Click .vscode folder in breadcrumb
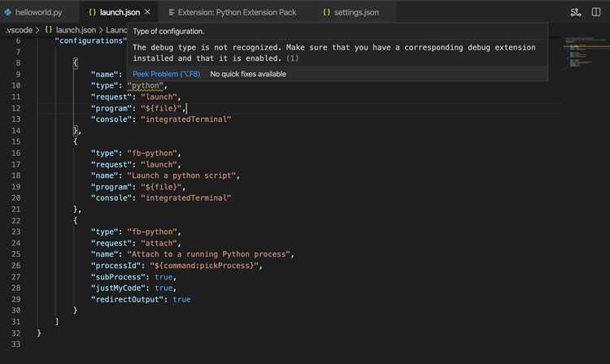The image size is (610, 364). click(x=19, y=30)
